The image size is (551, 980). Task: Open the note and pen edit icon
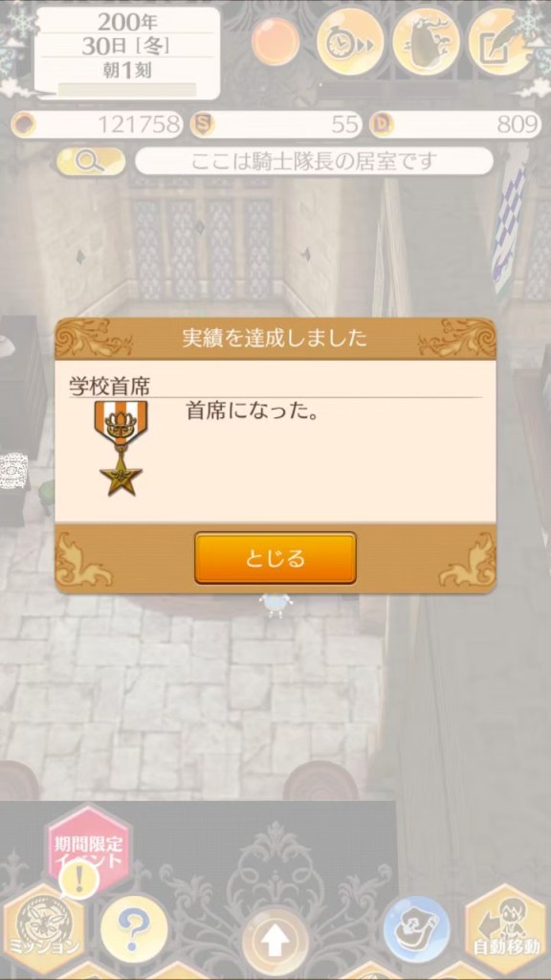499,42
